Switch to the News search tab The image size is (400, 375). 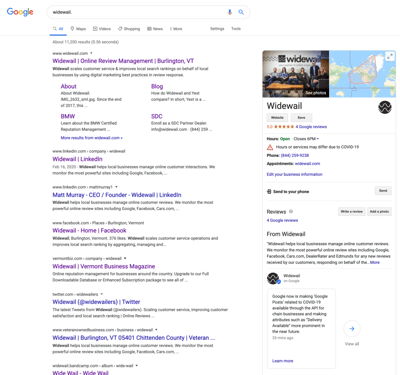tap(155, 29)
